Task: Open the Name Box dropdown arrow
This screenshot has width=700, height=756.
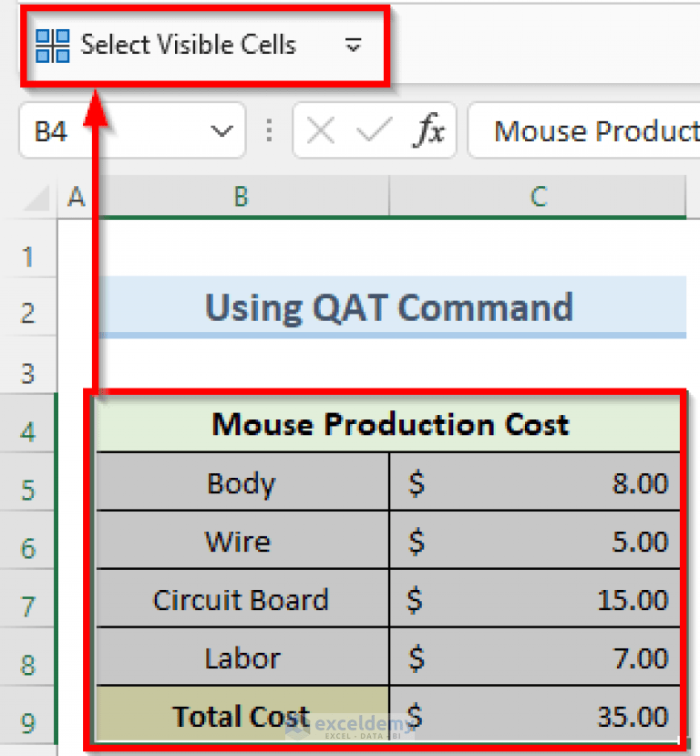Action: pyautogui.click(x=221, y=130)
